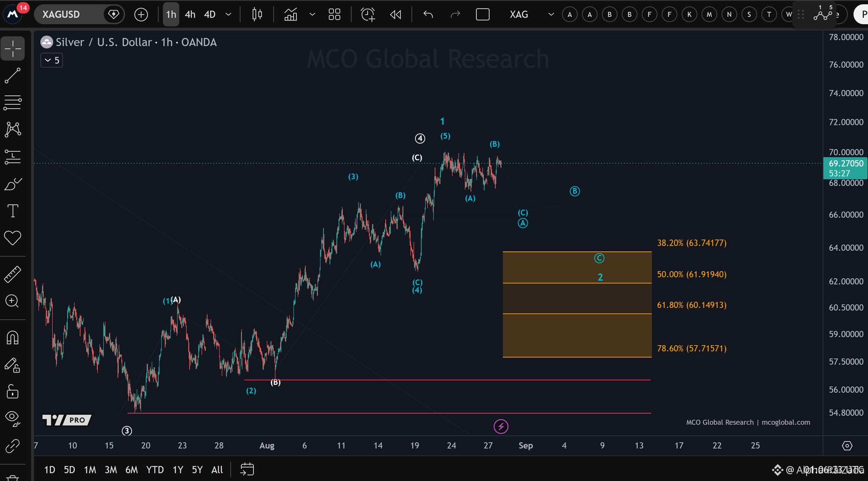This screenshot has width=868, height=481.
Task: Lock all drawing tools
Action: click(13, 392)
